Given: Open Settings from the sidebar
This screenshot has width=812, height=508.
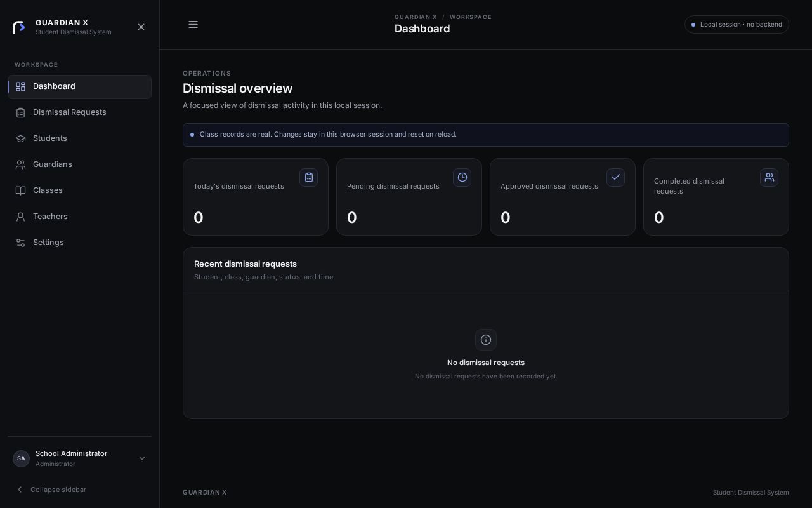Looking at the screenshot, I should [80, 243].
